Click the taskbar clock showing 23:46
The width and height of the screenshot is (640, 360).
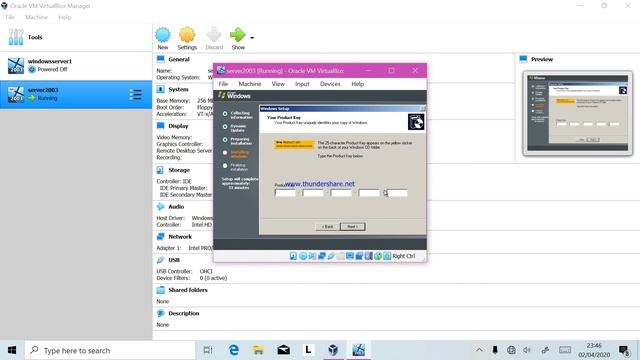click(594, 350)
